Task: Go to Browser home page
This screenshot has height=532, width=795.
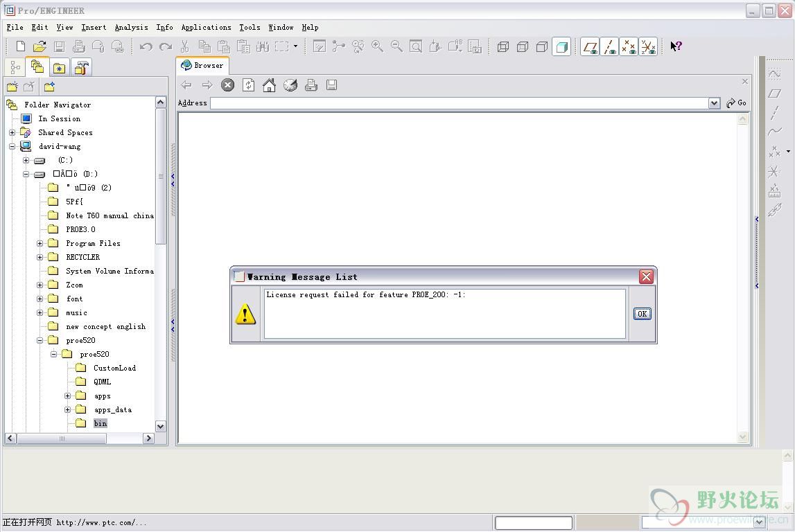Action: 269,85
